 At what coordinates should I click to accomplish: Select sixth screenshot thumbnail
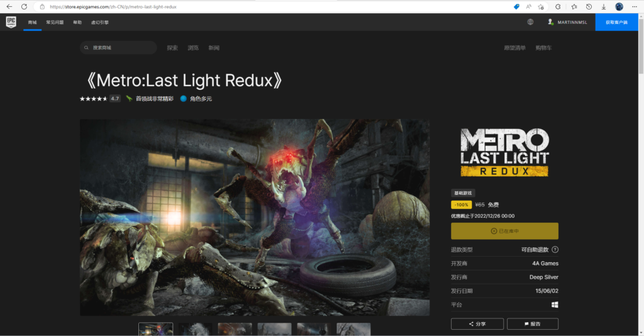click(353, 329)
